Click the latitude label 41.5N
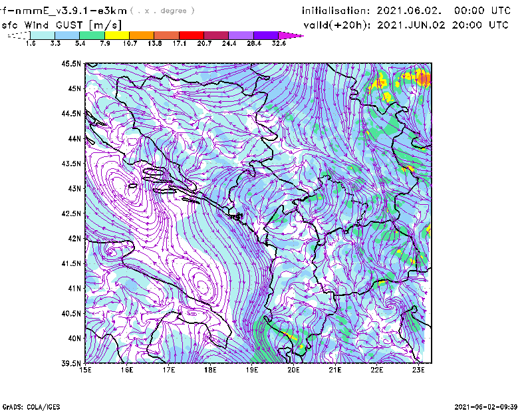 (71, 263)
